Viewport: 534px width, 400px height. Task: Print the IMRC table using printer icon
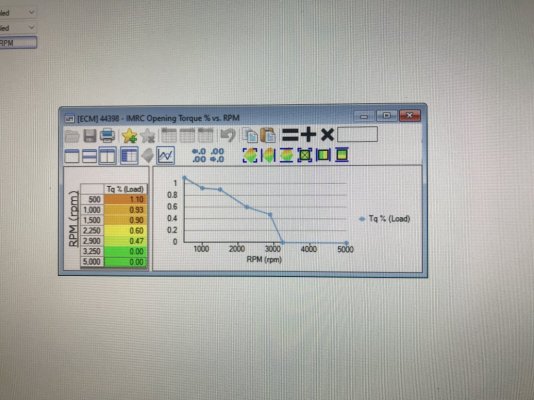(x=107, y=135)
